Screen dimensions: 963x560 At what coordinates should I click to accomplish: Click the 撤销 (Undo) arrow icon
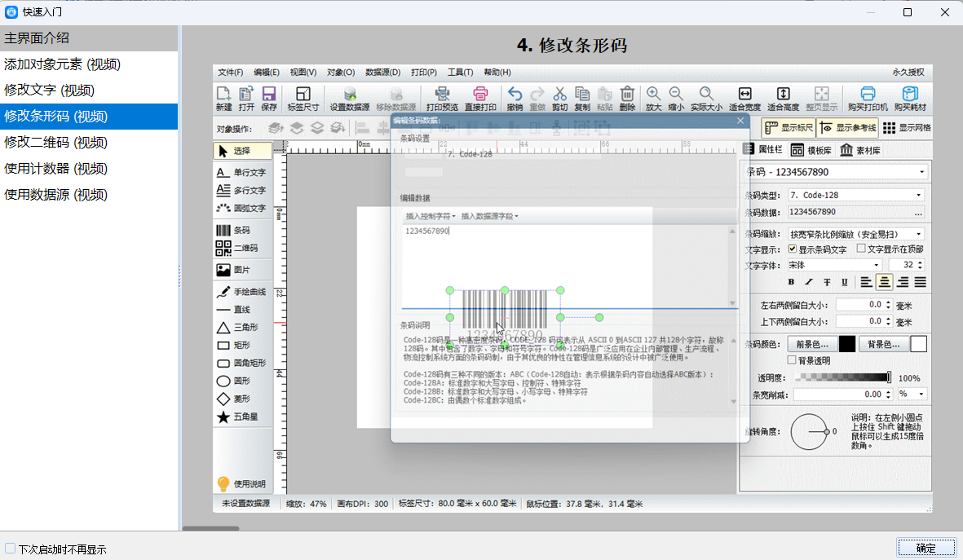pos(515,99)
